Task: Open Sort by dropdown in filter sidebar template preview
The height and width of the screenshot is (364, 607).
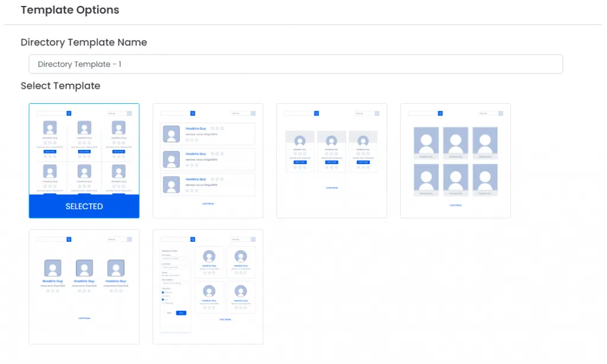Action: (243, 240)
